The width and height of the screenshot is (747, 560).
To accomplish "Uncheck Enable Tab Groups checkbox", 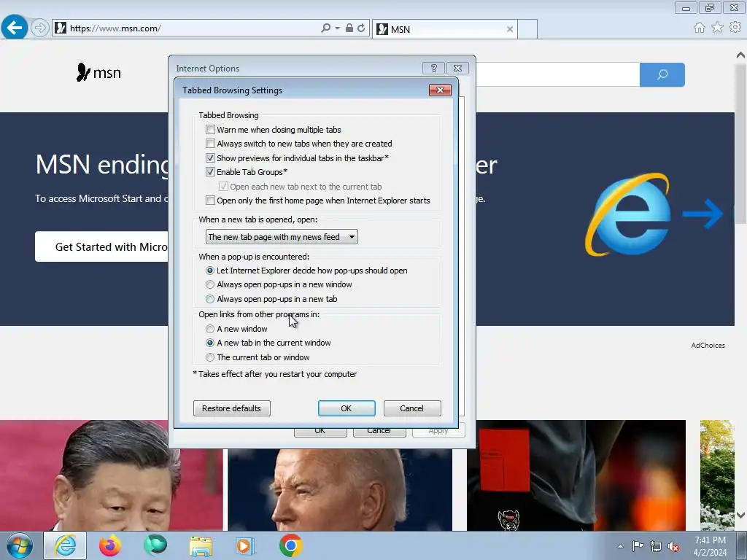I will coord(210,172).
